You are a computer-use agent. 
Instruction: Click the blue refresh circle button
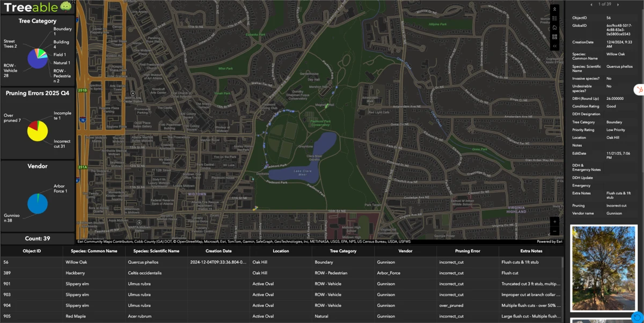(x=637, y=317)
